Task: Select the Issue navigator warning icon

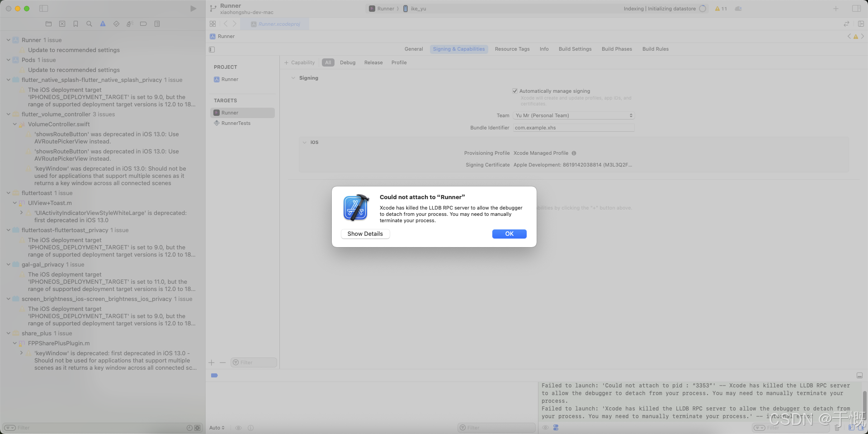Action: click(x=103, y=24)
